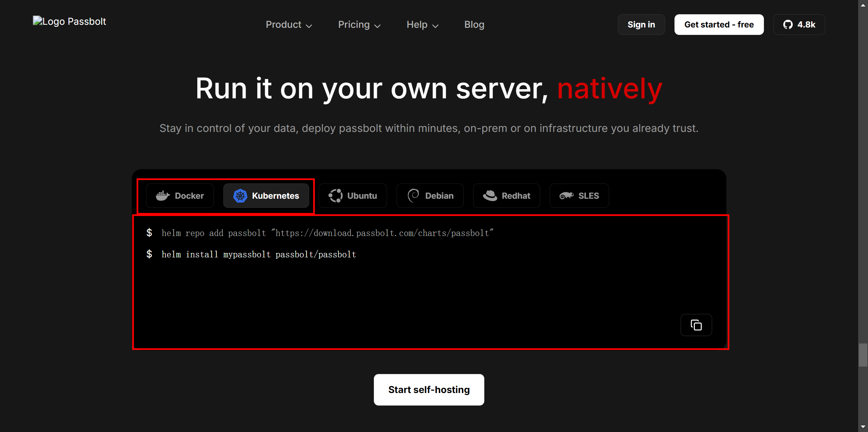Viewport: 868px width, 432px height.
Task: Click the SLES chameleon icon
Action: coord(566,196)
